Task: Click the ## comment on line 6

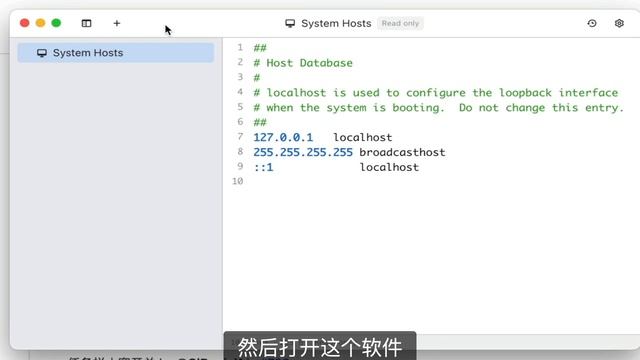Action: click(x=260, y=122)
